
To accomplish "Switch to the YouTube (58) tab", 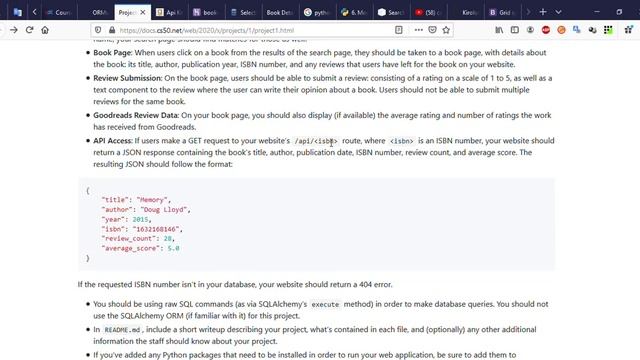I will click(x=428, y=13).
